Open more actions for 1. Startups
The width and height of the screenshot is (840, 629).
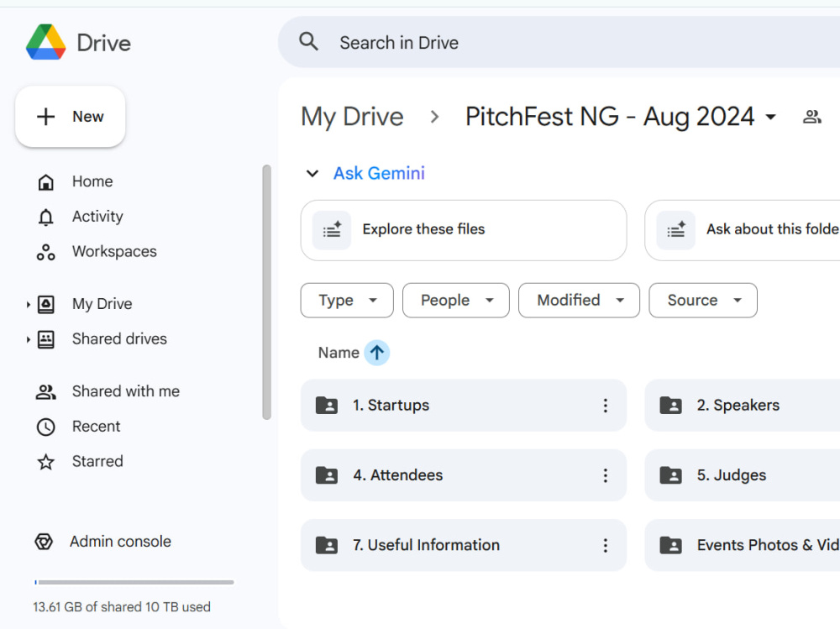606,406
